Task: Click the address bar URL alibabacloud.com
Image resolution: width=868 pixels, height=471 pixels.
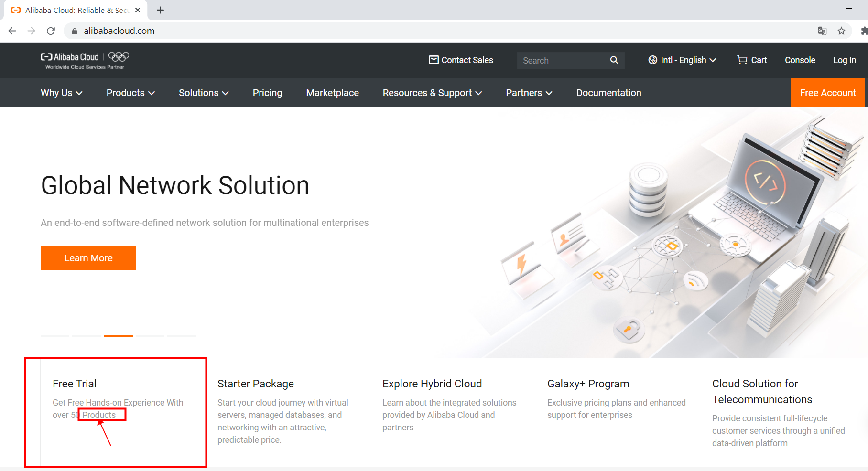Action: point(119,31)
